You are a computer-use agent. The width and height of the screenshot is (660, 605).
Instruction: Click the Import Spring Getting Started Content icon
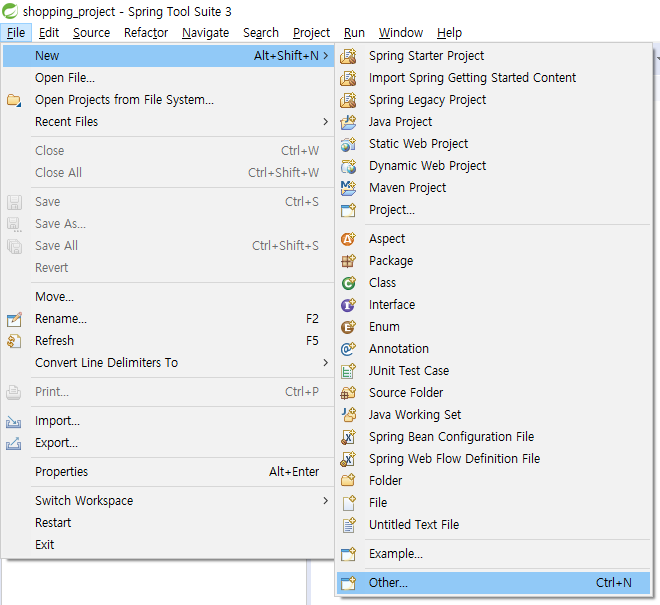click(x=348, y=78)
